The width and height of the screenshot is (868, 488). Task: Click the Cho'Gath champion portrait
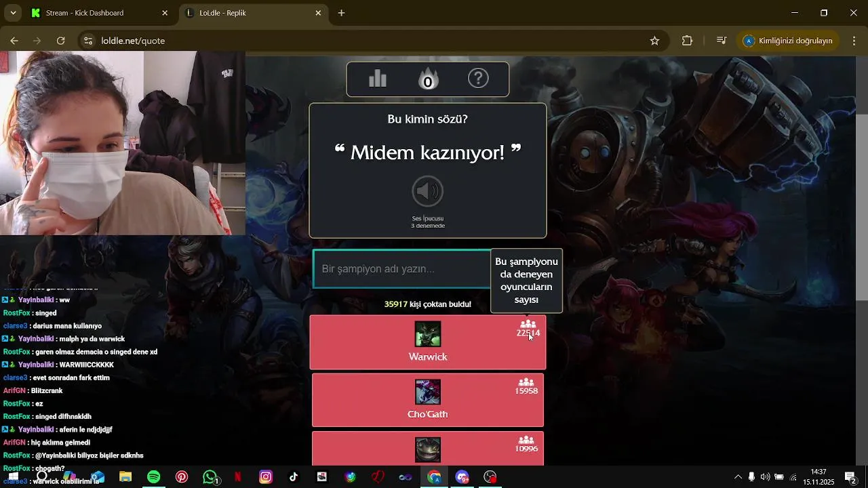click(x=428, y=392)
